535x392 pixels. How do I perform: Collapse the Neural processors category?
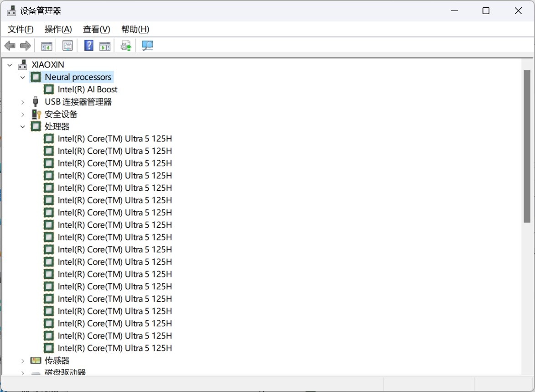[x=23, y=77]
